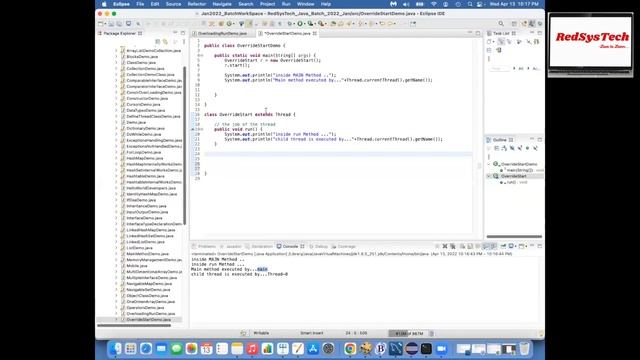Click the Save All toolbar icon

(119, 24)
